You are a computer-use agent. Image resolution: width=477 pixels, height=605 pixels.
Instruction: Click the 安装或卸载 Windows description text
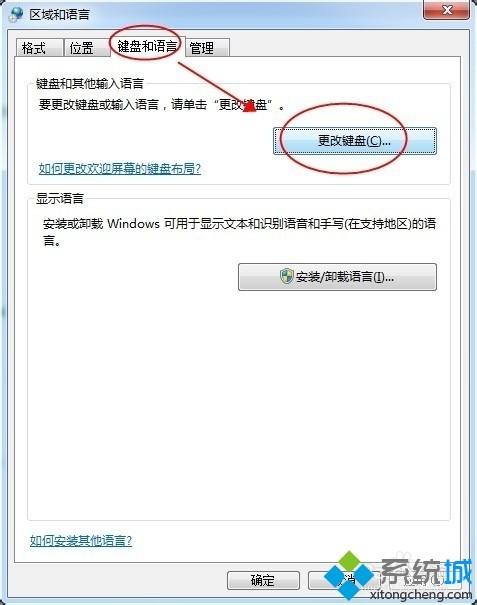pos(239,232)
